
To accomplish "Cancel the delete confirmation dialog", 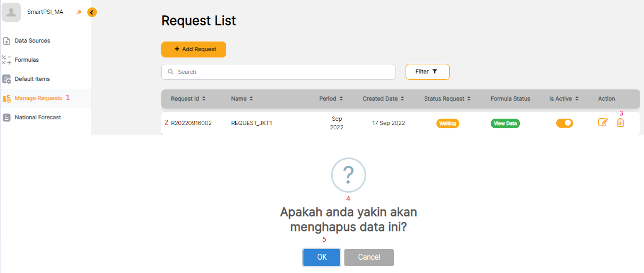I will [369, 257].
